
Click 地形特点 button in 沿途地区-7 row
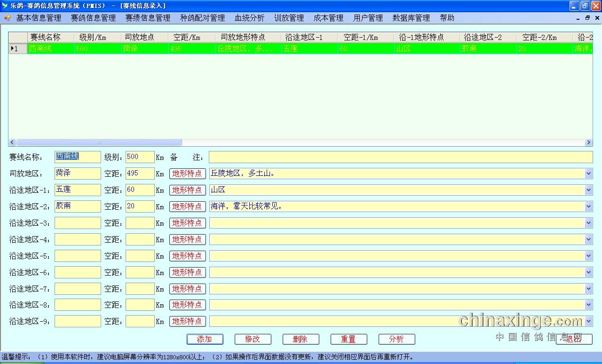[x=187, y=289]
